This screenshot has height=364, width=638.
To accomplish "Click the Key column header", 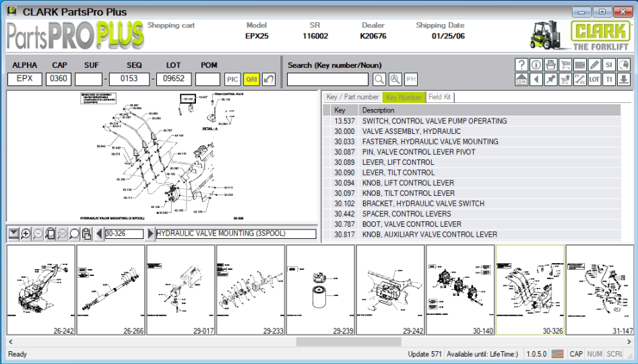I will coord(344,110).
